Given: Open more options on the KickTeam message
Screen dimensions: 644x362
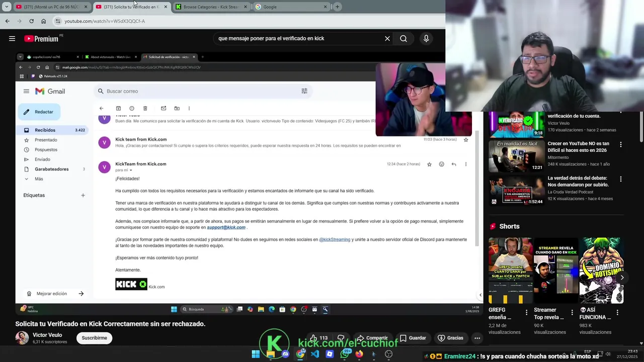Looking at the screenshot, I should pyautogui.click(x=466, y=164).
